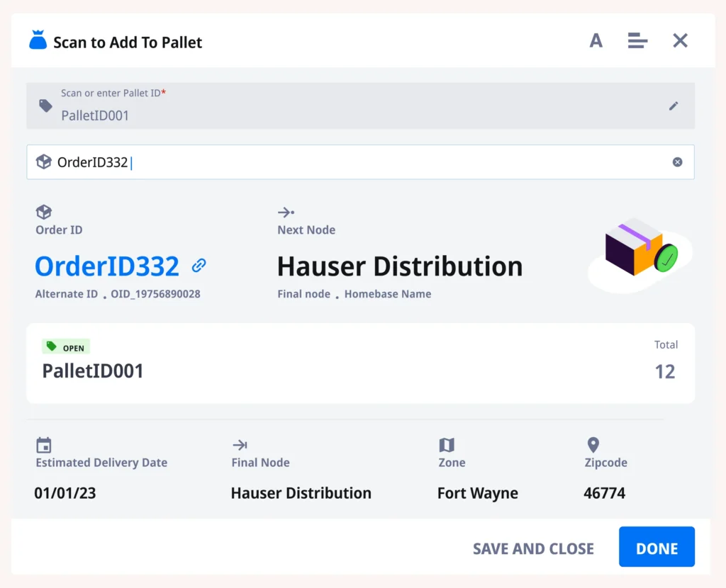Click the pencil edit icon for Pallet ID

pyautogui.click(x=674, y=106)
